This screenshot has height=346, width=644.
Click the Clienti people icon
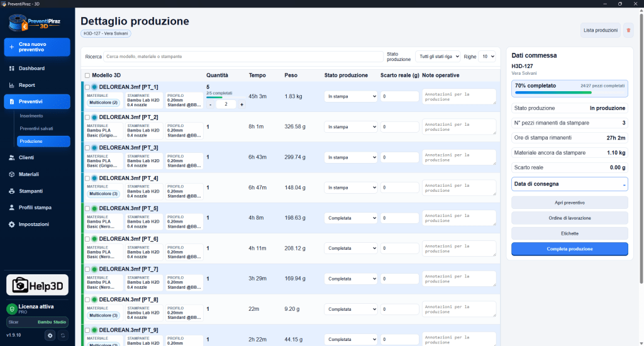(11, 157)
